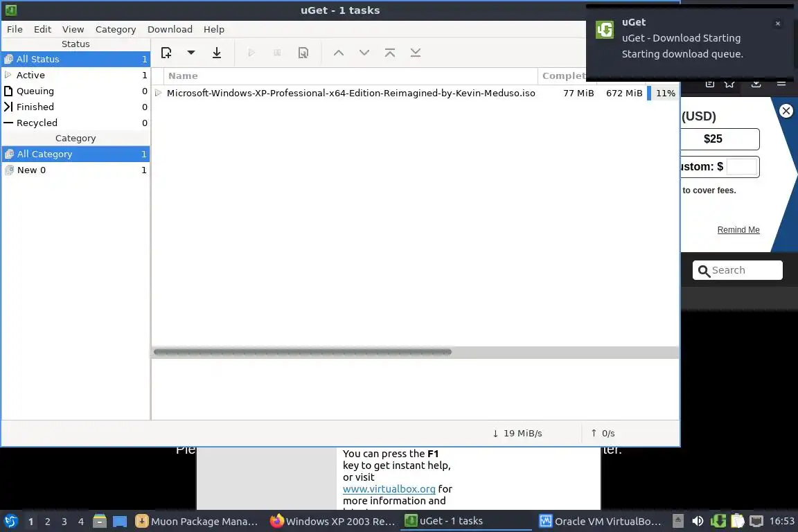
Task: Choose the $25 donation button in the browser
Action: click(720, 139)
